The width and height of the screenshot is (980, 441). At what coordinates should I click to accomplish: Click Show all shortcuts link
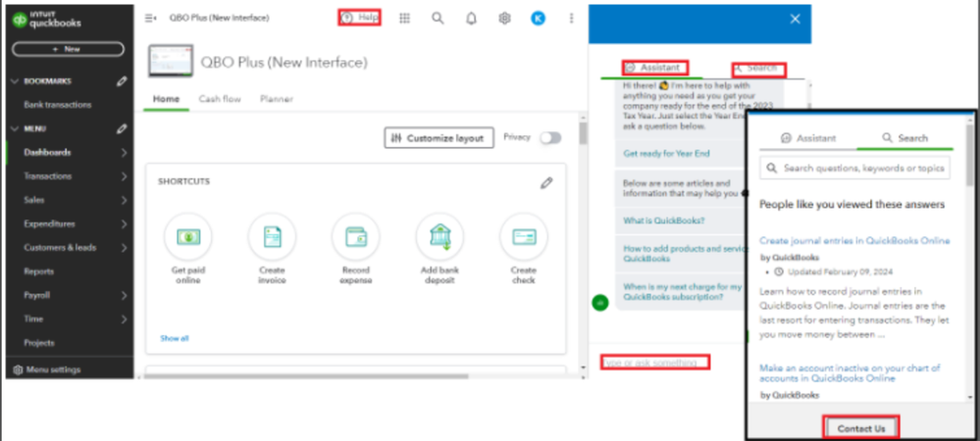pyautogui.click(x=175, y=338)
